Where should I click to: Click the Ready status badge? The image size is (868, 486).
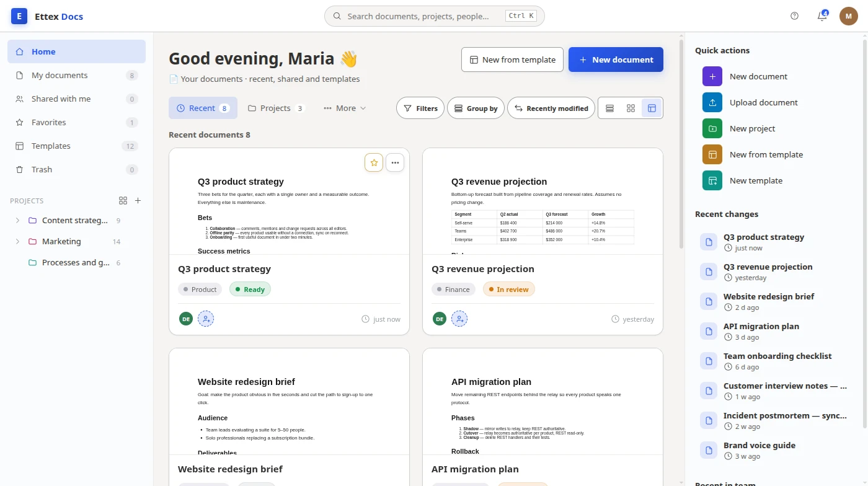tap(250, 289)
